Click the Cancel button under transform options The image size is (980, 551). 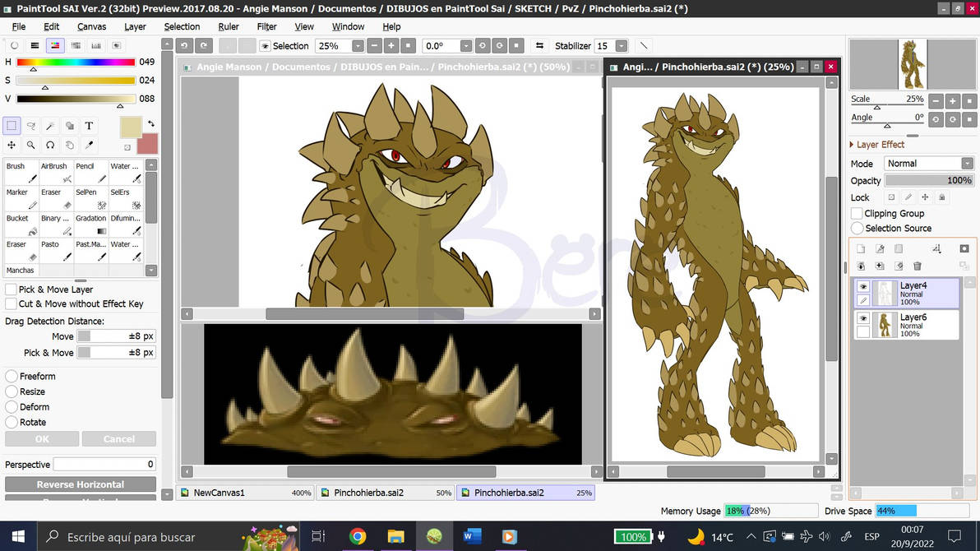(x=118, y=438)
